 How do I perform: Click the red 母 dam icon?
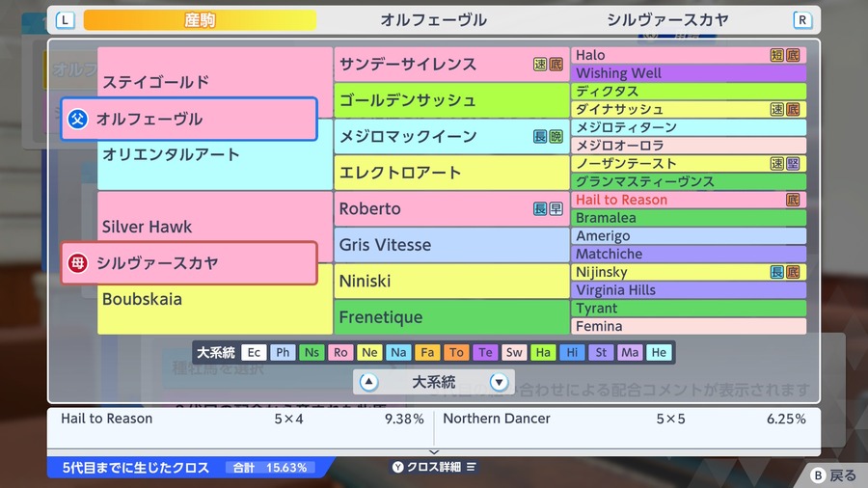[77, 263]
